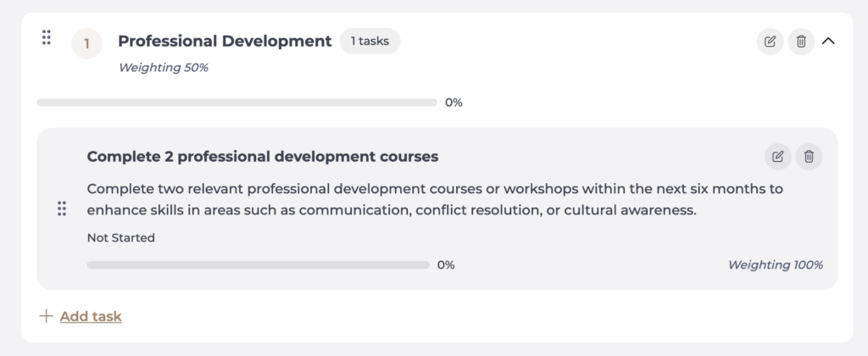Edit the Complete 2 courses task
This screenshot has height=356, width=868.
778,157
